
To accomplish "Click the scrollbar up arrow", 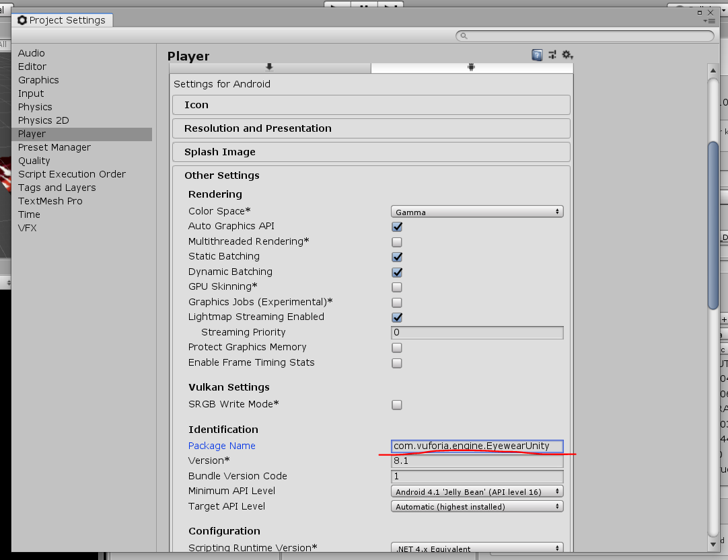I will click(x=713, y=71).
